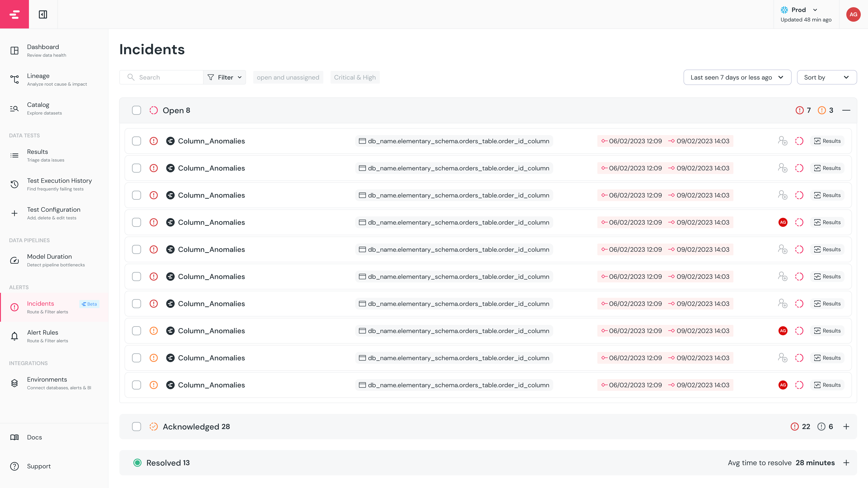Click the critical severity icon in the third incident row

click(154, 195)
